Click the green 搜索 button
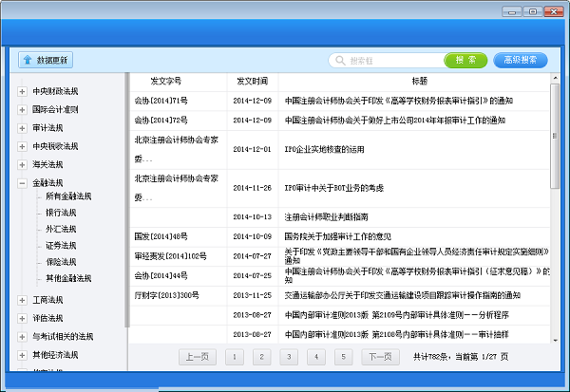570x392 pixels. 465,61
